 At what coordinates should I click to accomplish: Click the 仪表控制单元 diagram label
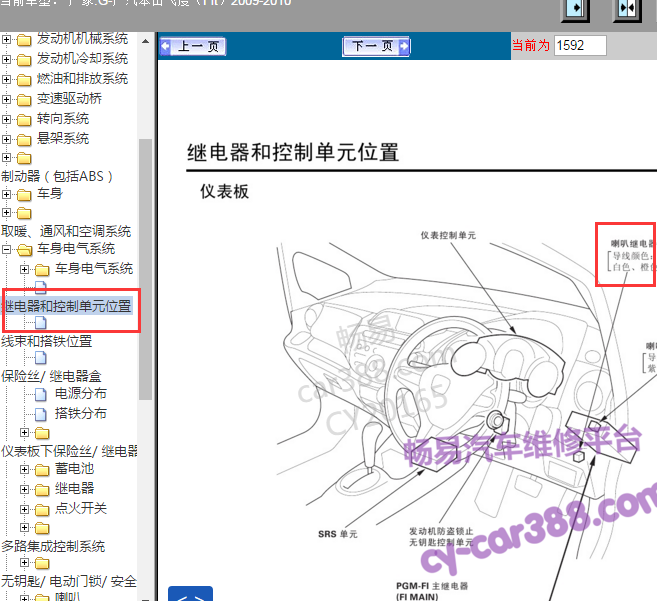click(448, 236)
